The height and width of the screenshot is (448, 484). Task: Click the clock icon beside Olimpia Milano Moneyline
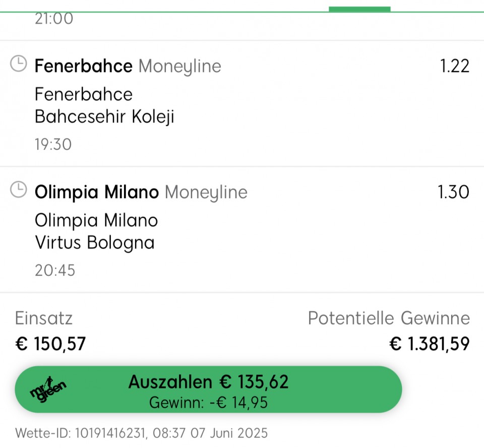point(19,189)
